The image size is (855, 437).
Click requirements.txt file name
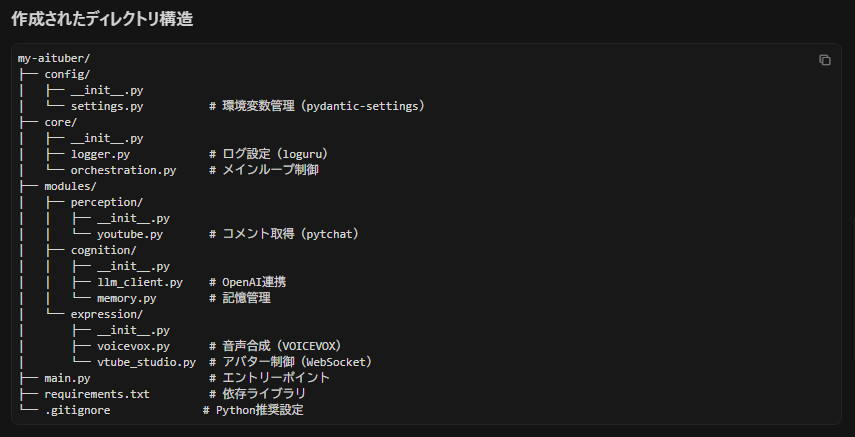click(97, 394)
